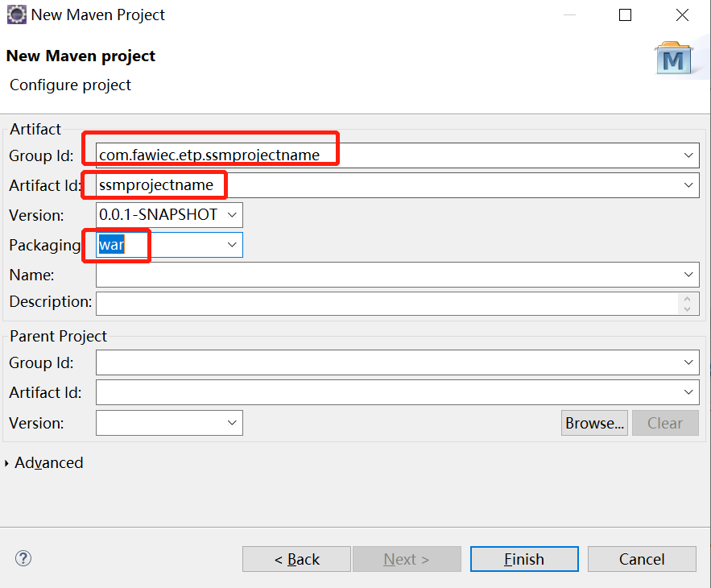
Task: Open the 0.0.1-SNAPSHOT version dropdown
Action: pos(232,214)
